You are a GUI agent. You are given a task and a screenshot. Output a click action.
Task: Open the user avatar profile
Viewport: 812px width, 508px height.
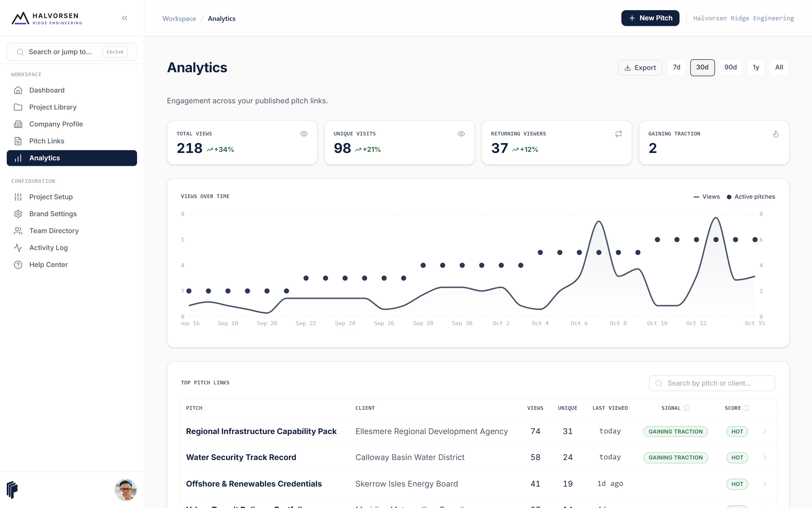pos(125,490)
